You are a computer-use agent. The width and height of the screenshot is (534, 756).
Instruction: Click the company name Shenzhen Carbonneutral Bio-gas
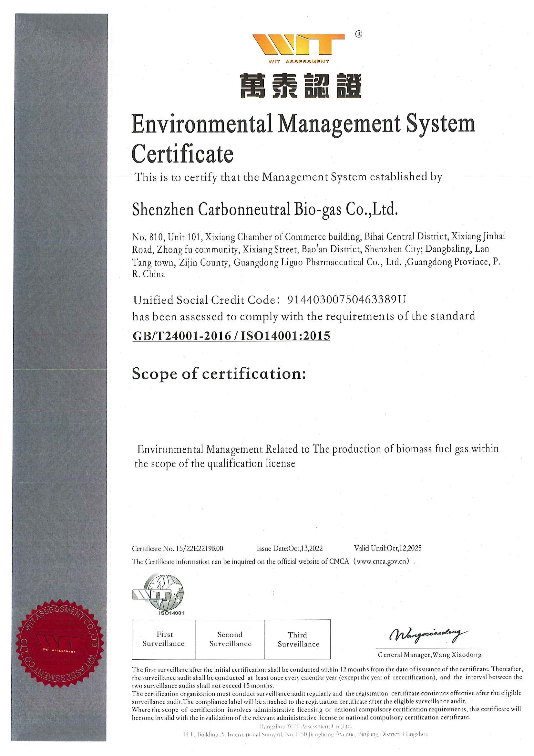click(265, 209)
